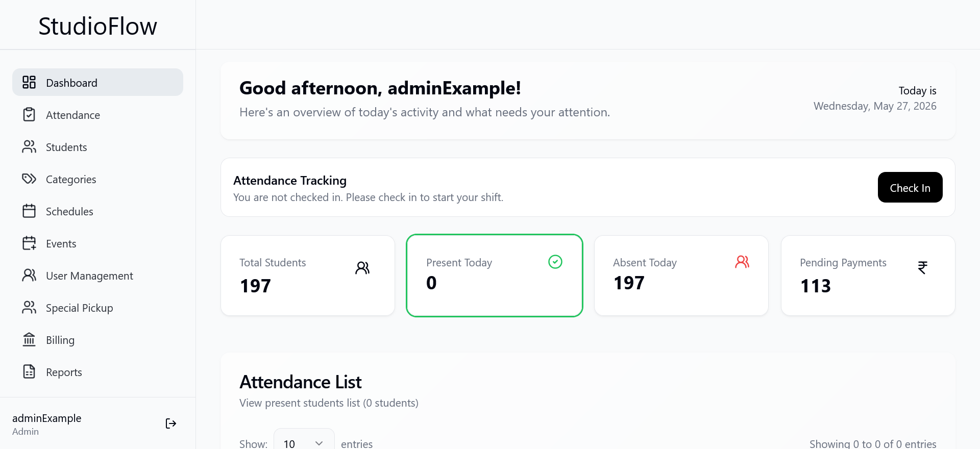Screen dimensions: 980x449
Task: Go to Special Pickup
Action: click(97, 307)
